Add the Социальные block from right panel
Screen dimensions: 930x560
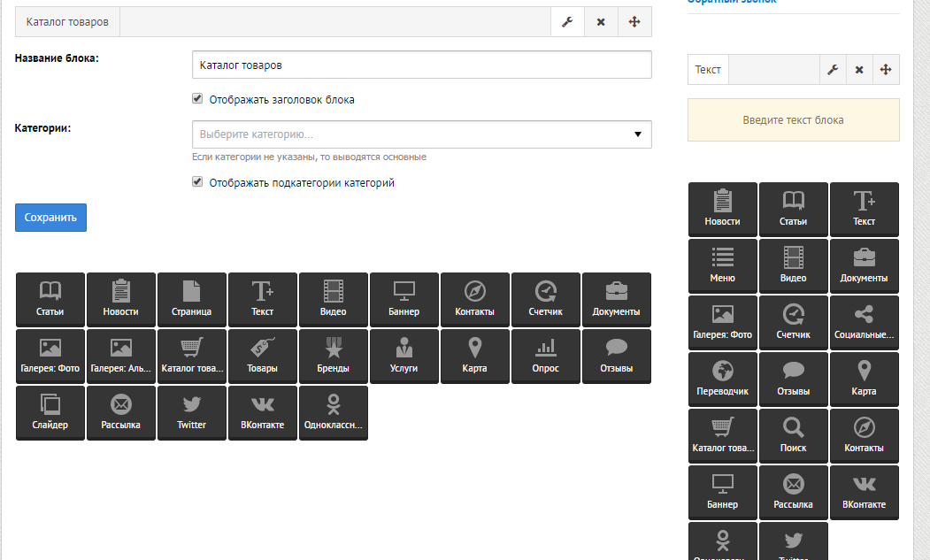click(865, 322)
